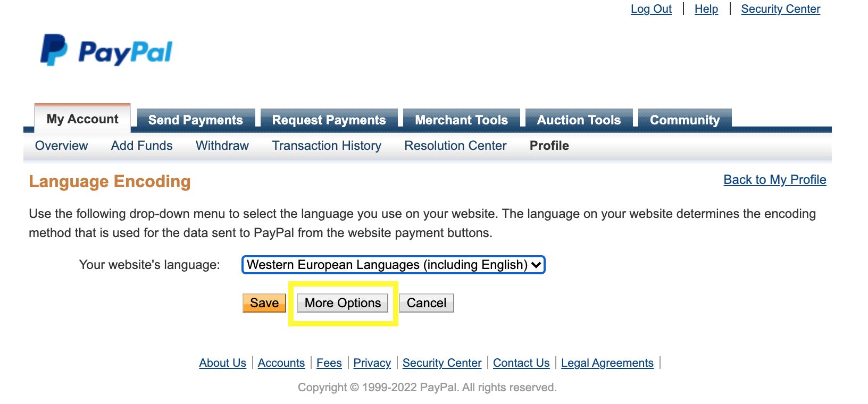Select the Auction Tools tab
The image size is (868, 404).
(579, 120)
